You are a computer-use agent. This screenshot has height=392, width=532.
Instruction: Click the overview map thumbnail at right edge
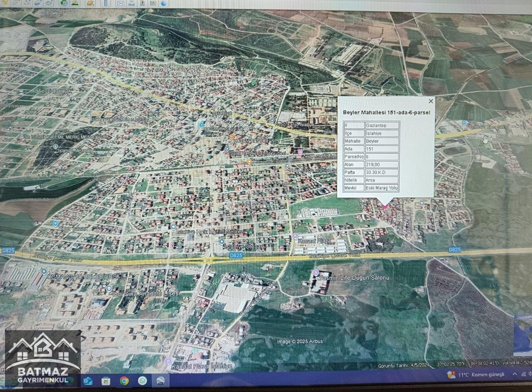[523, 335]
